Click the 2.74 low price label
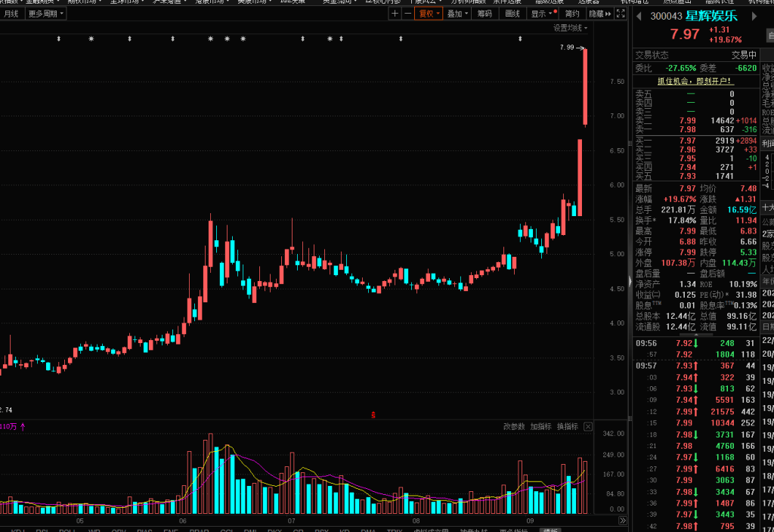The width and height of the screenshot is (774, 532). coord(6,410)
